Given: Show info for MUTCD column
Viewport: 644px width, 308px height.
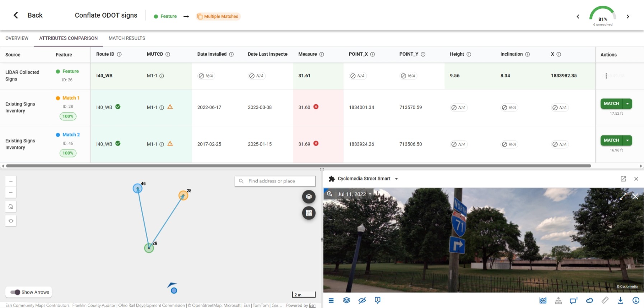Looking at the screenshot, I should pyautogui.click(x=168, y=54).
